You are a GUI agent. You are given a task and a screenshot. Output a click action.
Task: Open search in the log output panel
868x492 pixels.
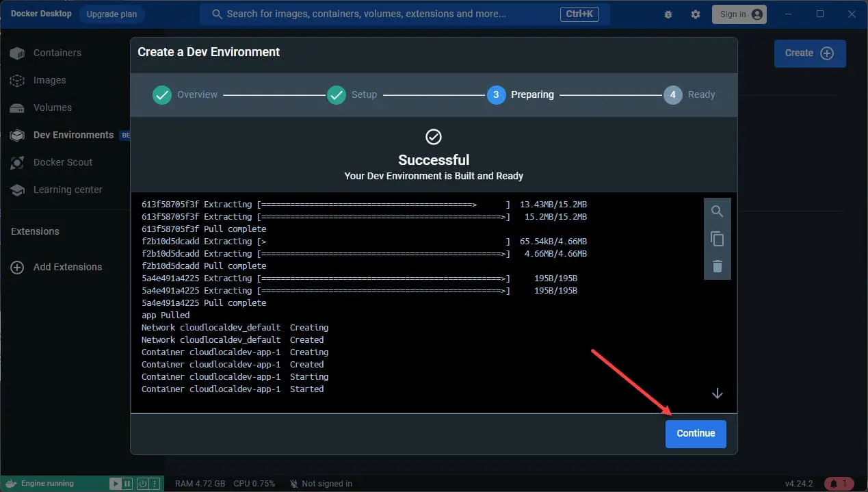[x=717, y=211]
